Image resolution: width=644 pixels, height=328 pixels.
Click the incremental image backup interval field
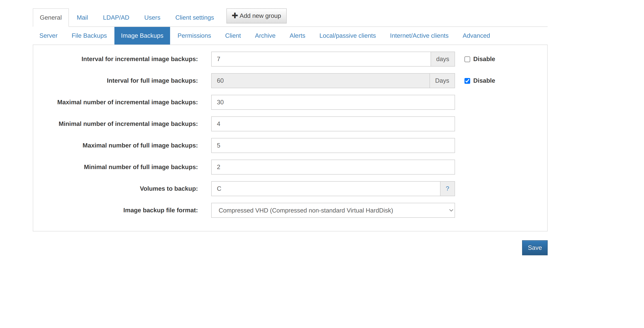[321, 59]
